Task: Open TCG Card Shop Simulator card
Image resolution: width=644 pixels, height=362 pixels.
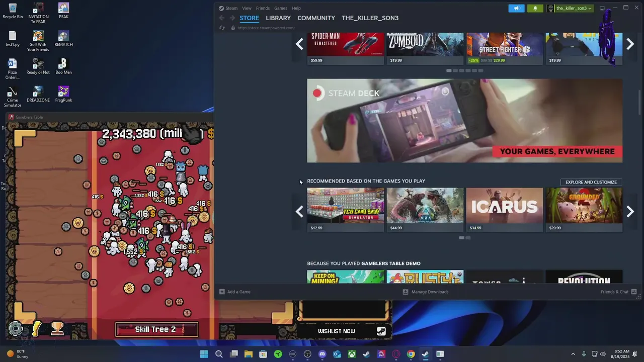Action: click(x=346, y=210)
